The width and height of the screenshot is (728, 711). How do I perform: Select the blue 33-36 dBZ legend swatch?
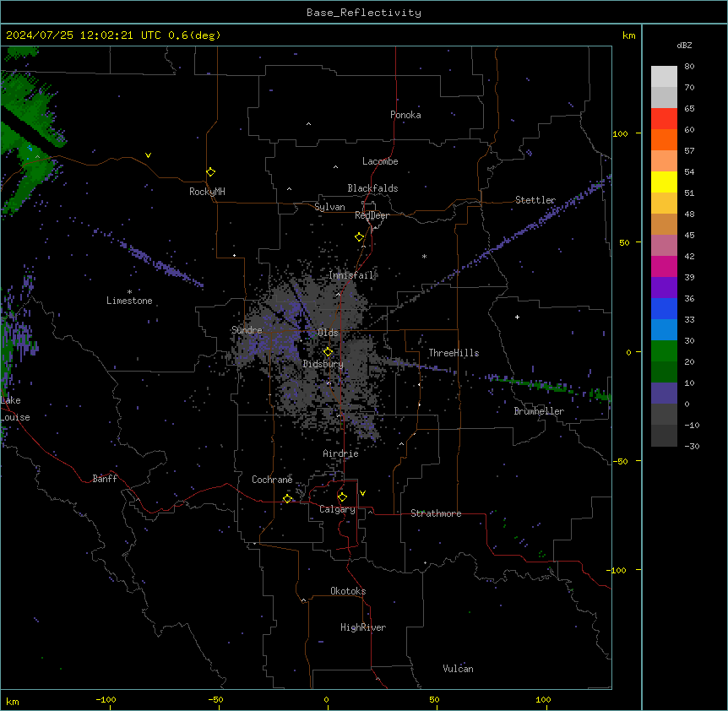tap(664, 308)
